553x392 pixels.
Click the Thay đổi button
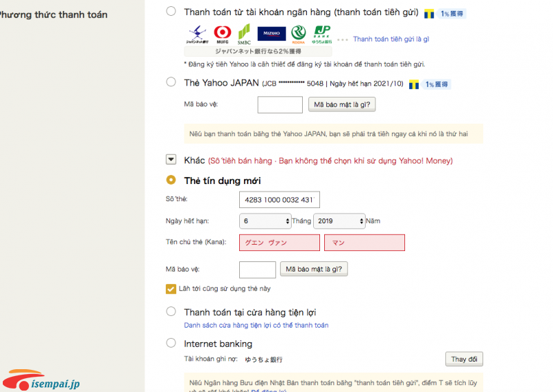pyautogui.click(x=464, y=359)
